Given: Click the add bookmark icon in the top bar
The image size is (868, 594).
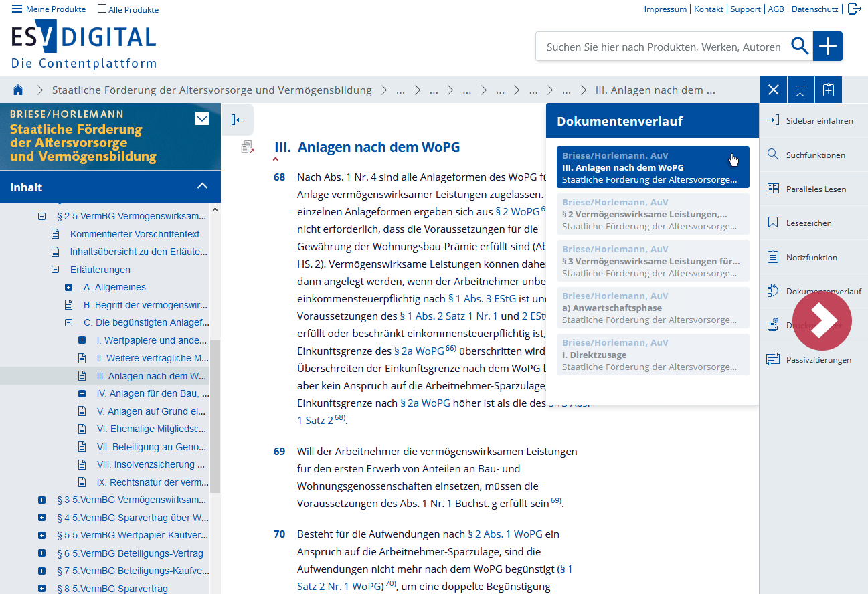Looking at the screenshot, I should tap(800, 90).
